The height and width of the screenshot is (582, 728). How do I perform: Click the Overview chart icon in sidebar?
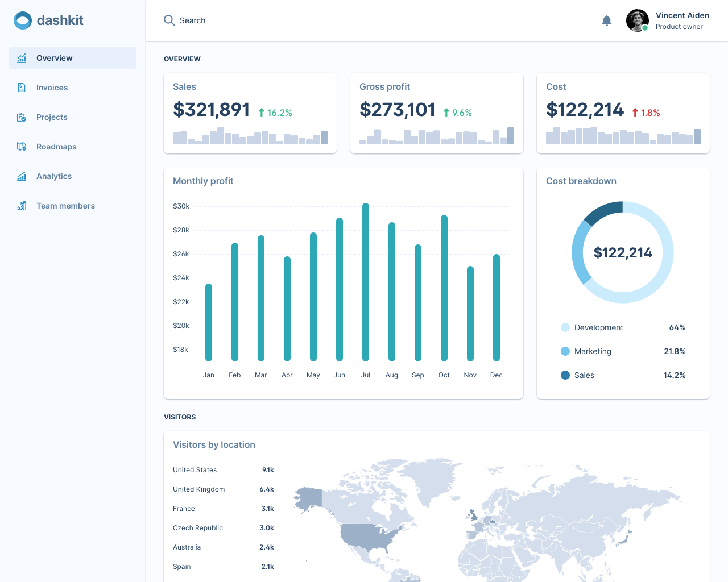click(x=22, y=58)
